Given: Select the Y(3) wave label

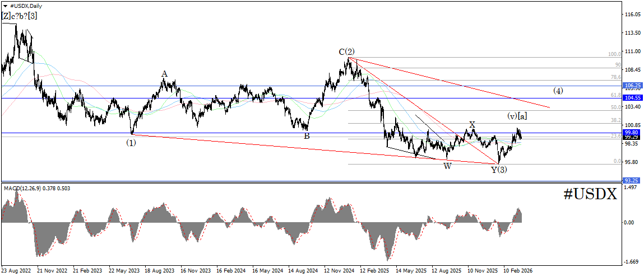Looking at the screenshot, I should pyautogui.click(x=499, y=169).
